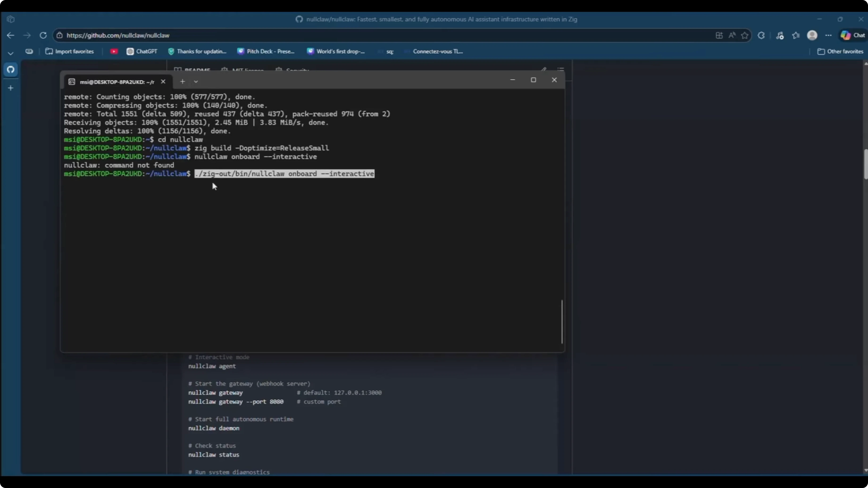This screenshot has height=488, width=868.
Task: Open Import favorites
Action: [x=69, y=51]
